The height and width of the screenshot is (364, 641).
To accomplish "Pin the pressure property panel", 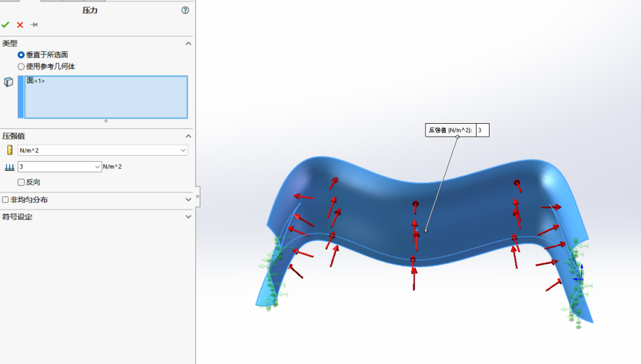I will tap(34, 25).
